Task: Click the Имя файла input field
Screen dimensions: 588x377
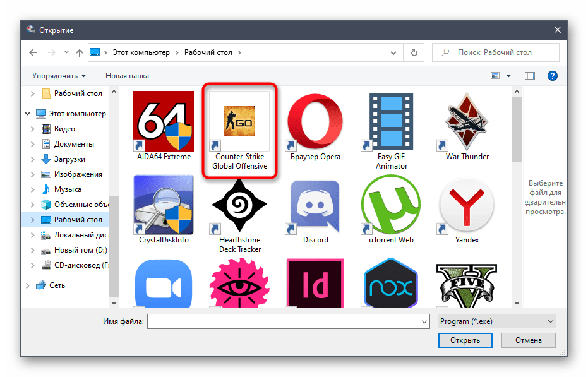Action: (x=288, y=321)
